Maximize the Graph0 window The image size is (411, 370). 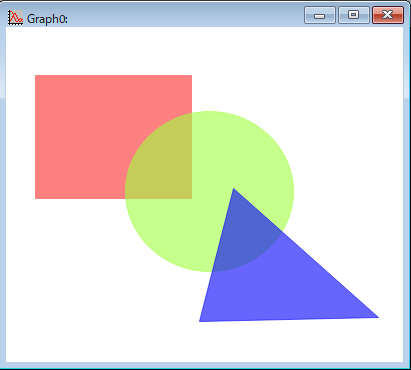[354, 15]
